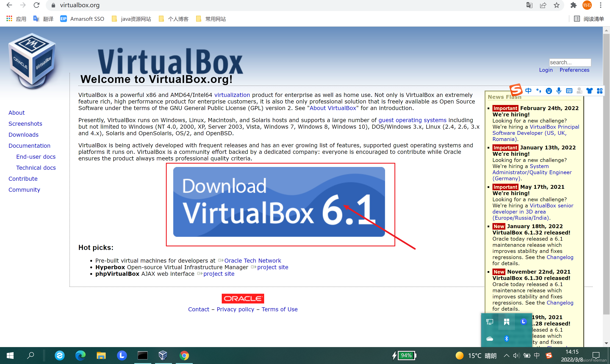This screenshot has height=364, width=610.
Task: Open the VirtualBox app in taskbar
Action: [163, 355]
